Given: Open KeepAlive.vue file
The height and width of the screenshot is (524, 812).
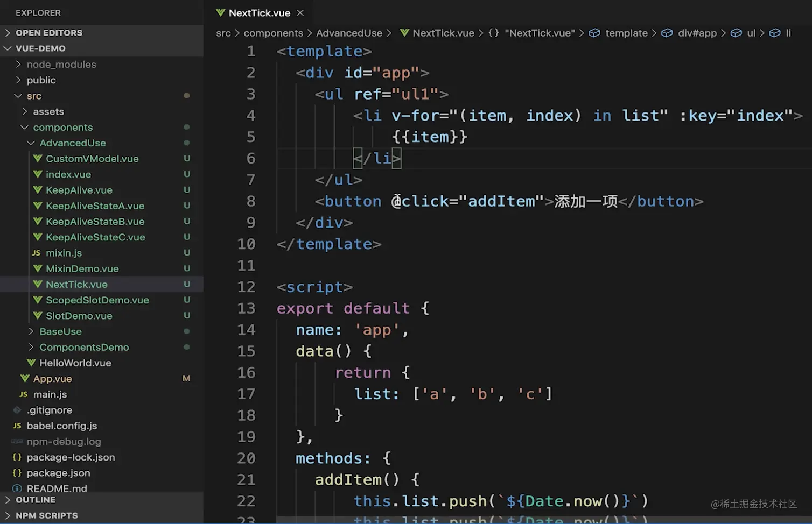Looking at the screenshot, I should (x=79, y=190).
